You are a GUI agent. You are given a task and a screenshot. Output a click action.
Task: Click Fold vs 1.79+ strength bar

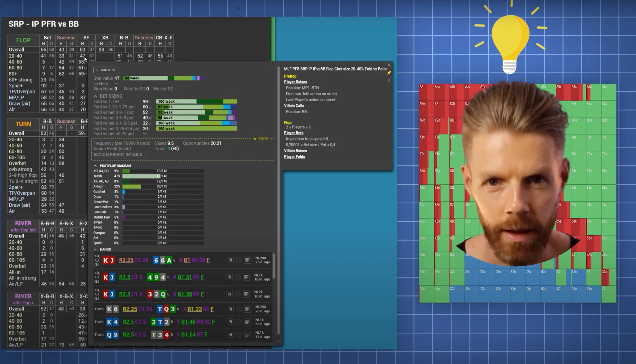tap(196, 102)
